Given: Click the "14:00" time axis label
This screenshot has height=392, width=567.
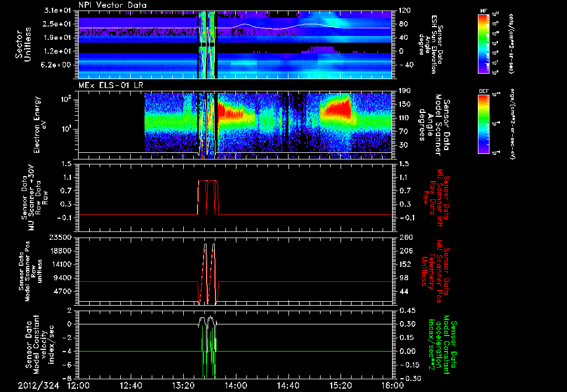Looking at the screenshot, I should click(x=236, y=385).
